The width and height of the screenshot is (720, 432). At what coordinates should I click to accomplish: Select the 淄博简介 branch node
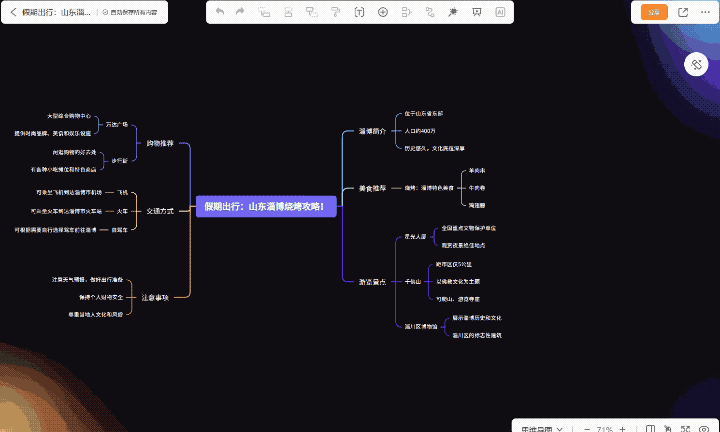click(372, 131)
